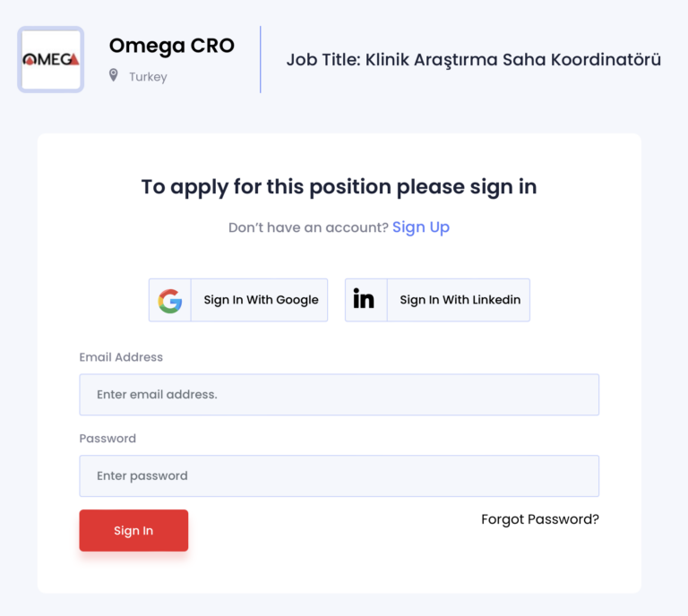The image size is (688, 616).
Task: Open the Sign Up link
Action: coord(421,227)
